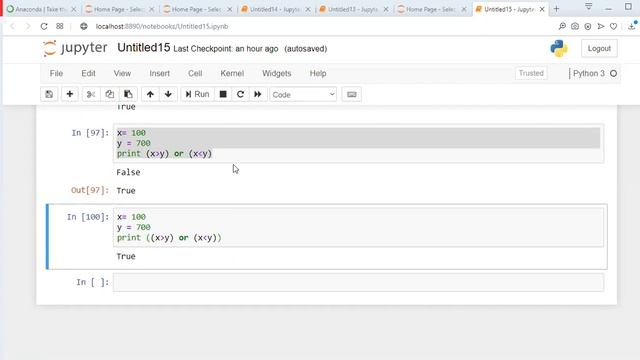This screenshot has height=360, width=640.
Task: Close the Anaconda tab
Action: [73, 9]
